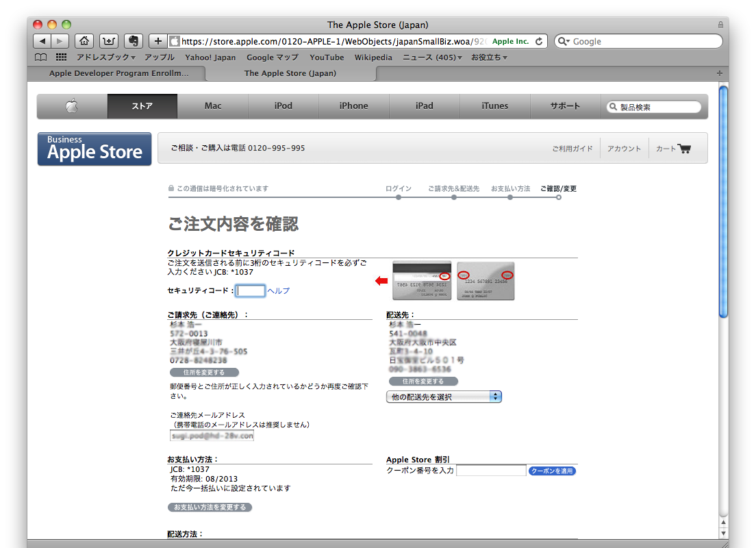Click the Apple logo in site navigation

coord(72,106)
